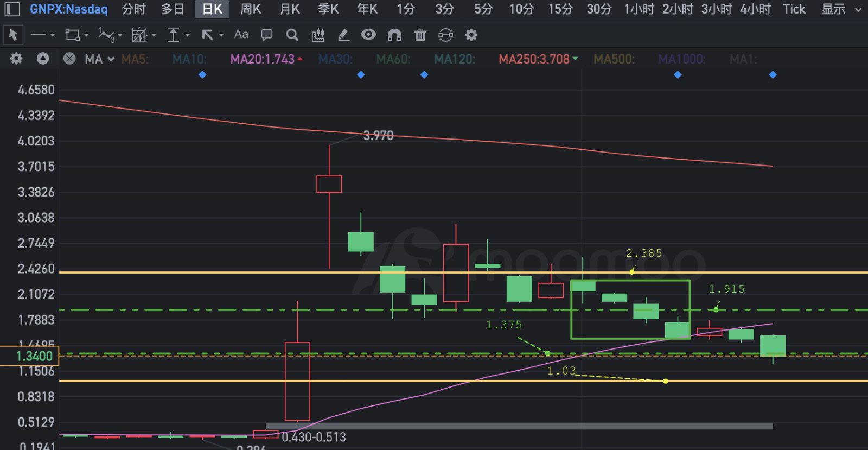Image resolution: width=868 pixels, height=450 pixels.
Task: Open the 显示 display dropdown
Action: pos(841,9)
